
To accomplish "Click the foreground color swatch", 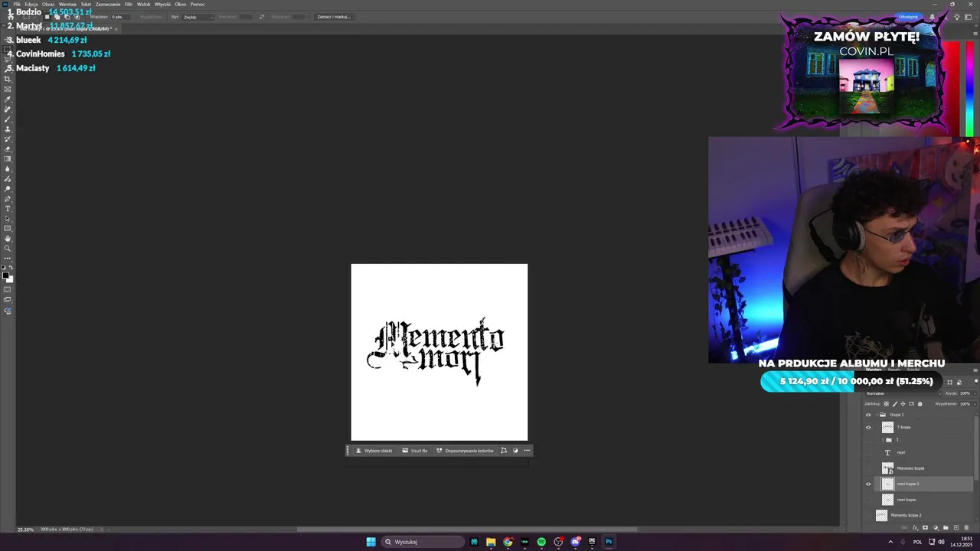I will click(x=5, y=275).
